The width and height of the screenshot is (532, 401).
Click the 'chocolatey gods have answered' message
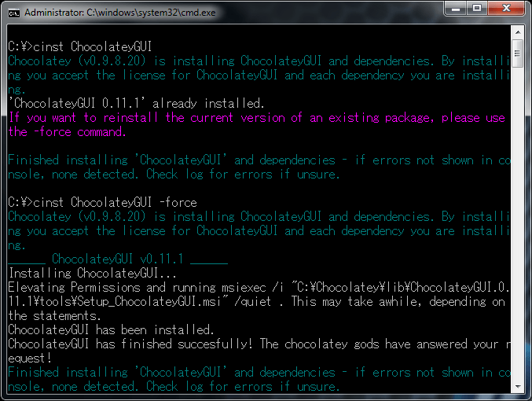(x=377, y=344)
